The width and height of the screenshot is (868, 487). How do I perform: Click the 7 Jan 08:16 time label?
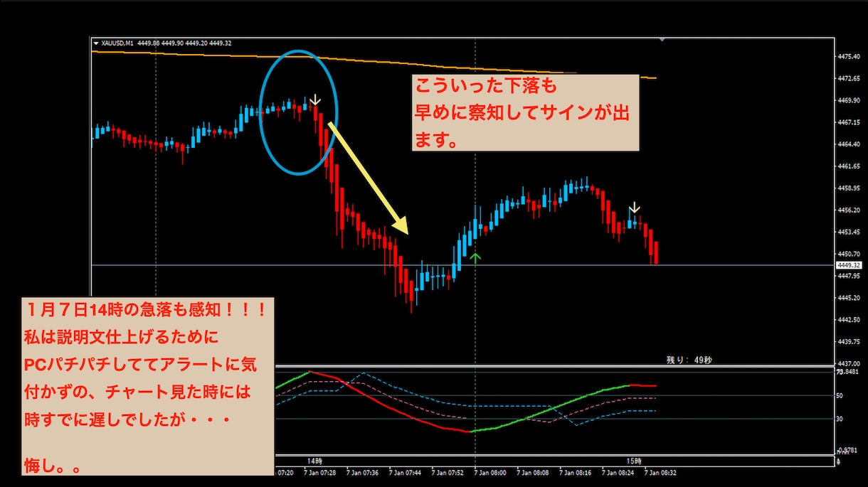tap(576, 471)
